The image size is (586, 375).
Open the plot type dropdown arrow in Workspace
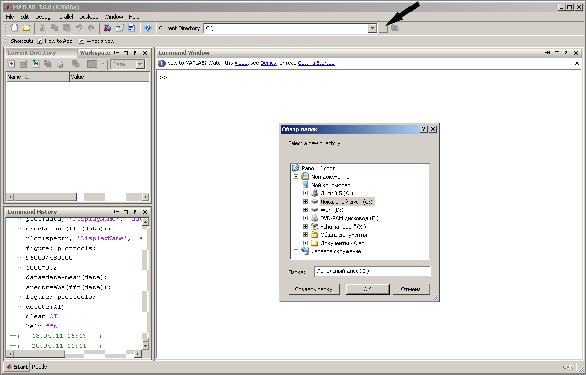point(103,64)
